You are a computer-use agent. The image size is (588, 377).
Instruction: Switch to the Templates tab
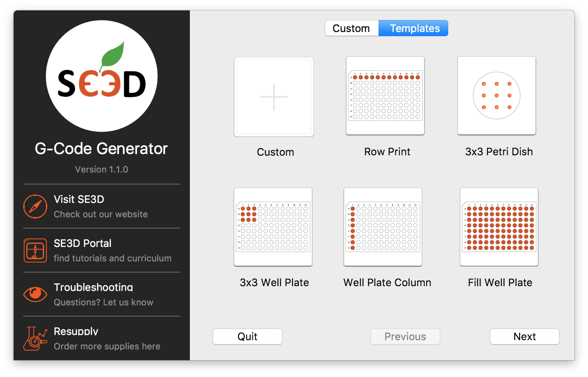point(414,28)
